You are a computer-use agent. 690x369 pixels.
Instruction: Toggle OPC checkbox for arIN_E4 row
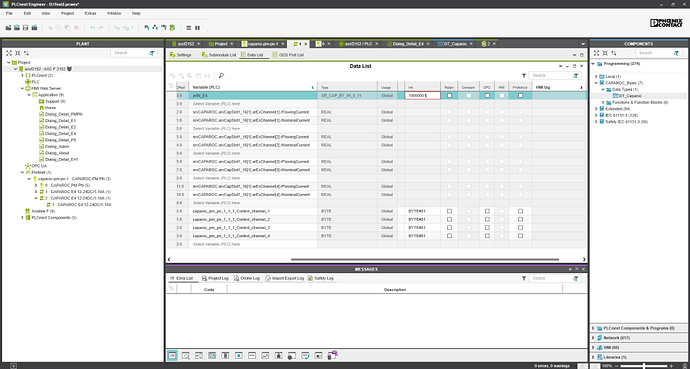[487, 95]
